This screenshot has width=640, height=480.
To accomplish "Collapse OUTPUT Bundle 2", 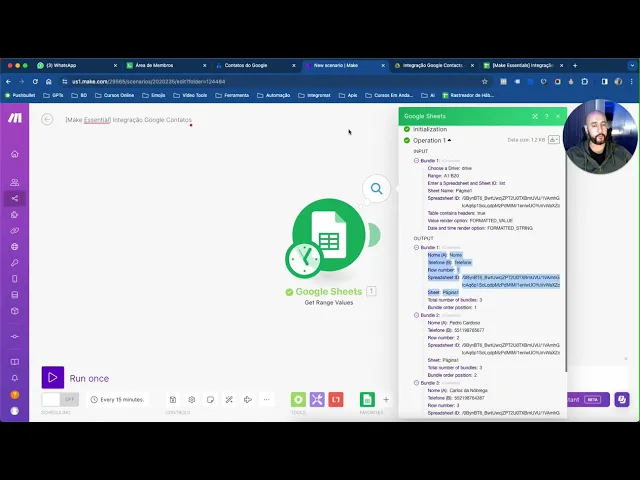I will (x=416, y=315).
